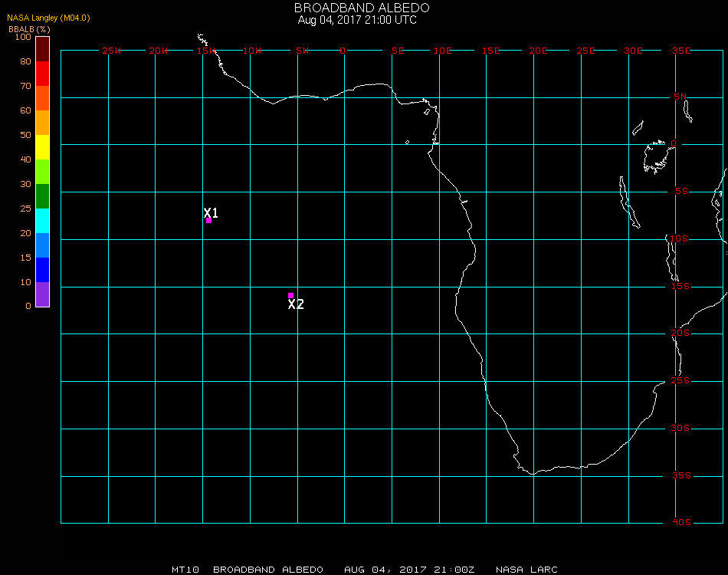Click the Aug 04, 2017 21:00 UTC timestamp
The image size is (728, 575).
[357, 20]
